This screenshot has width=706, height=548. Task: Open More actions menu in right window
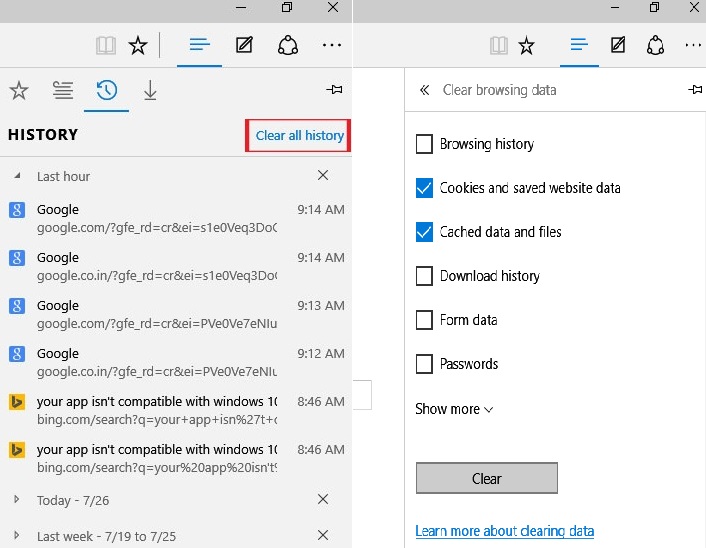693,45
